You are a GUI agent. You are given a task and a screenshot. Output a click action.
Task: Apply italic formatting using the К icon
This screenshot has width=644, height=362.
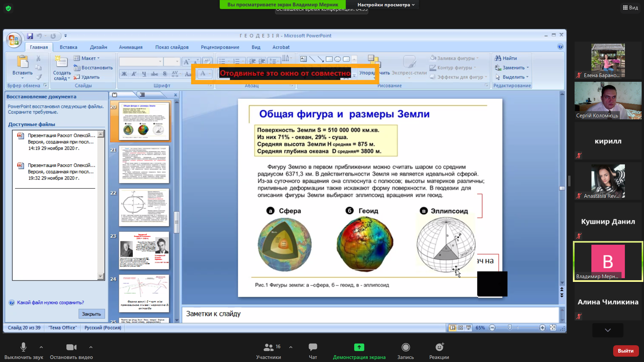click(x=134, y=74)
